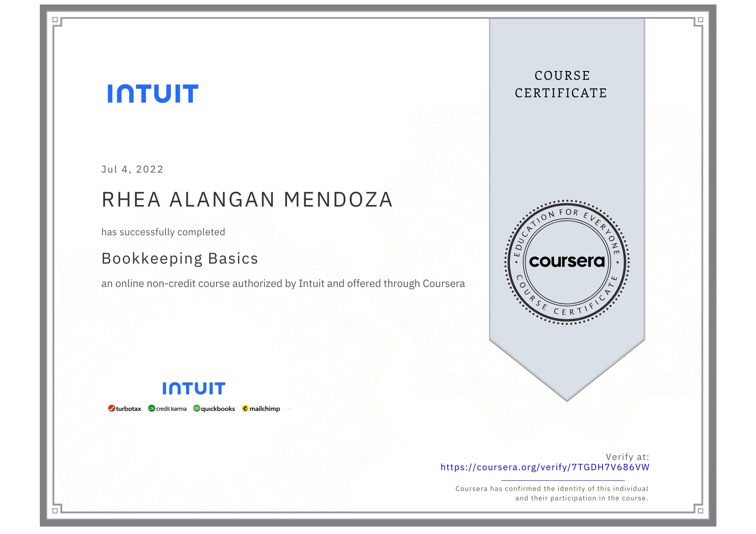Click the Credit Karma ck icon
The image size is (756, 534).
click(x=152, y=408)
